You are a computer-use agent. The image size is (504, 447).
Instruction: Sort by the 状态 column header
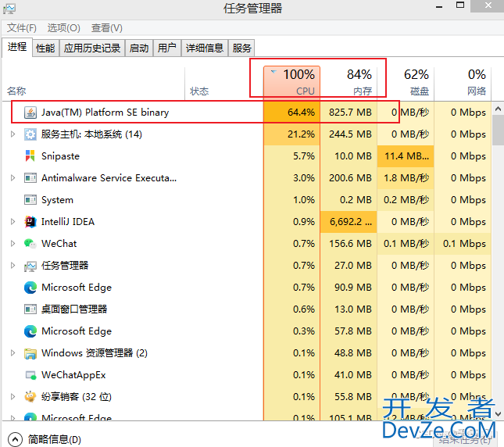223,84
